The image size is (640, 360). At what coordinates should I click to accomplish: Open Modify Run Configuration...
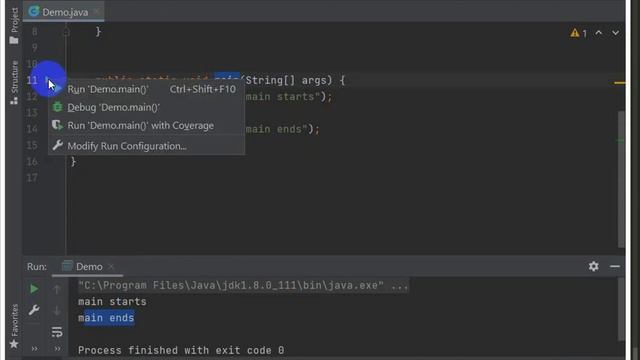(147, 146)
